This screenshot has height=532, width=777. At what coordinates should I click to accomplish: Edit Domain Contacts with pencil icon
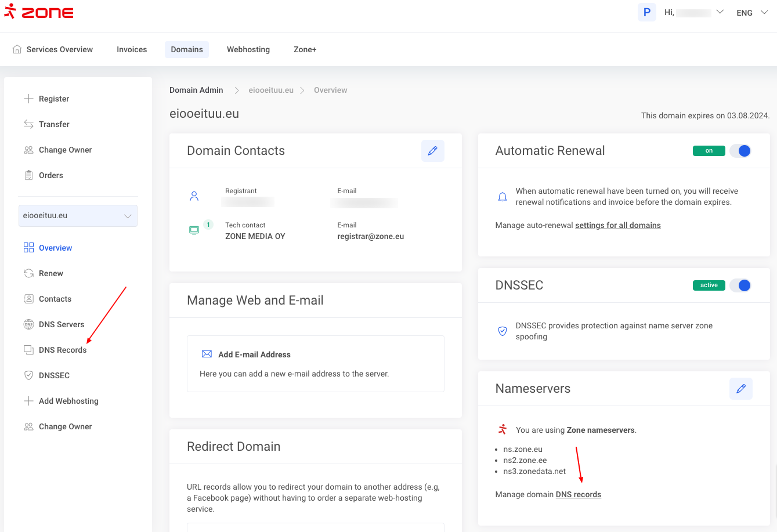(x=432, y=151)
